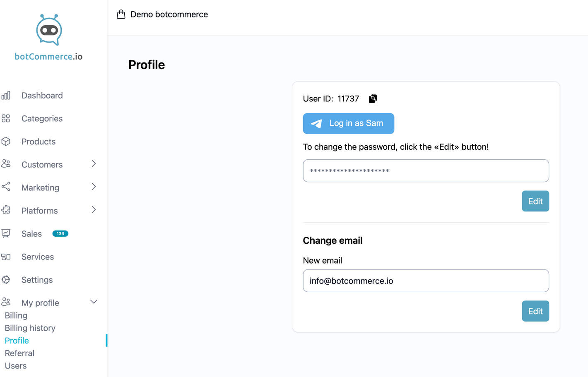
Task: Click the Change email heading
Action: 333,240
